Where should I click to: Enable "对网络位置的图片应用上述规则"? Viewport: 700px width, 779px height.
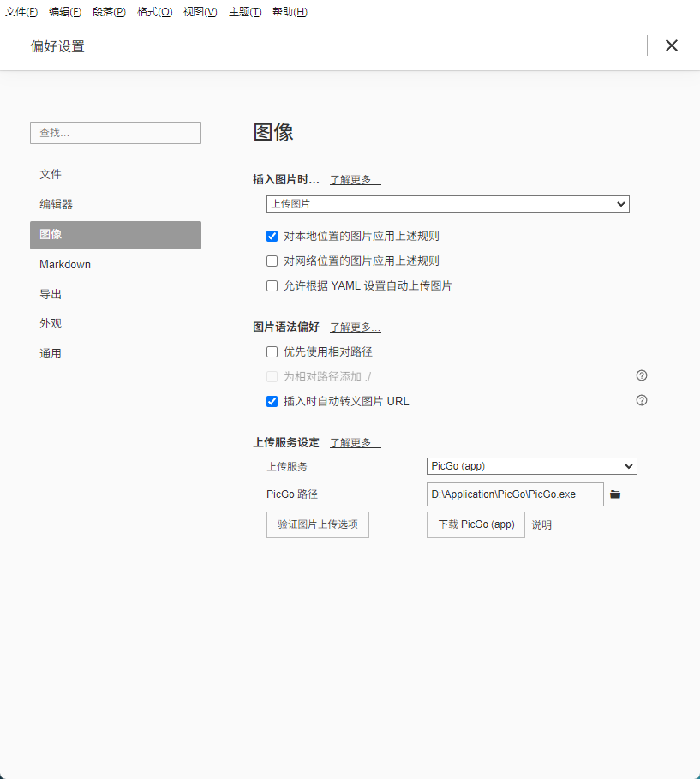pyautogui.click(x=272, y=261)
